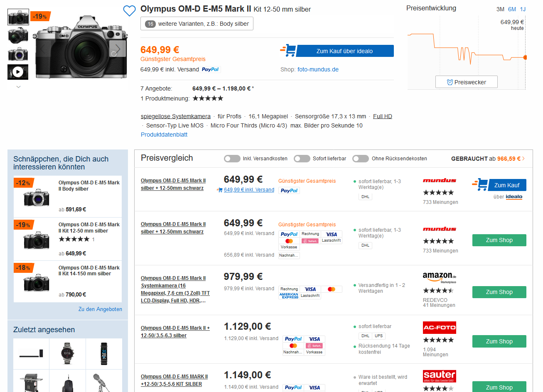The image size is (543, 392).
Task: Click the Preiswecker button
Action: (466, 82)
